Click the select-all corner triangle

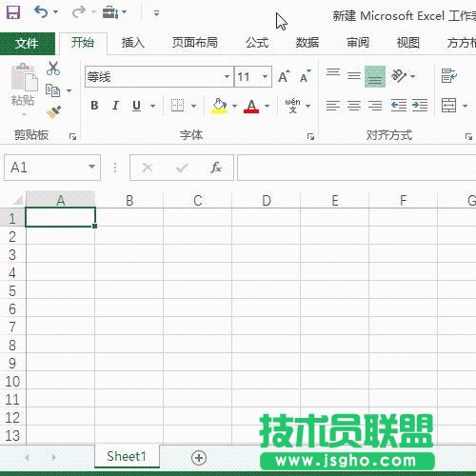click(x=18, y=200)
